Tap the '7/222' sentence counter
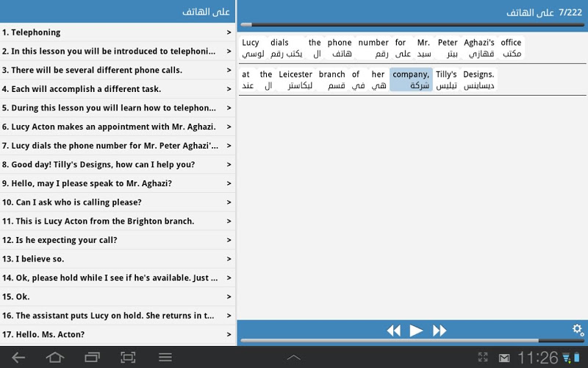The width and height of the screenshot is (588, 368). point(570,13)
